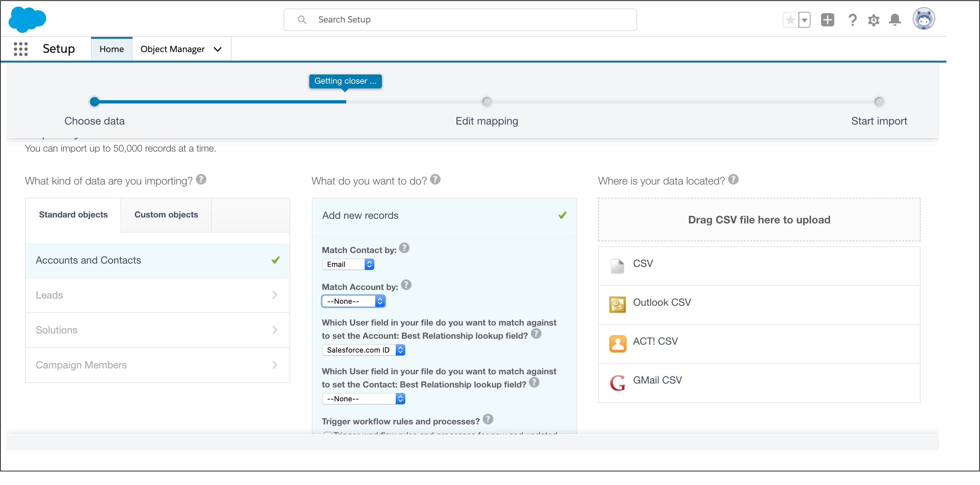
Task: Pick the GMail CSV data source
Action: [657, 380]
